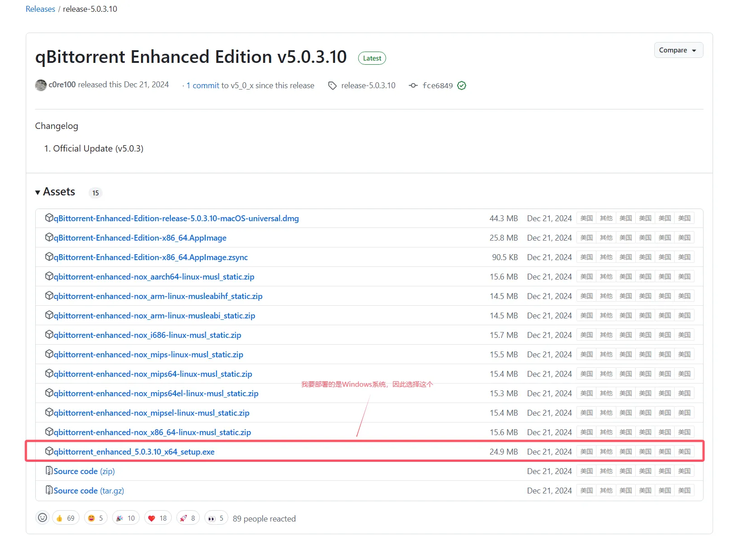Click the eyes reaction with 5
The image size is (756, 536).
click(216, 518)
